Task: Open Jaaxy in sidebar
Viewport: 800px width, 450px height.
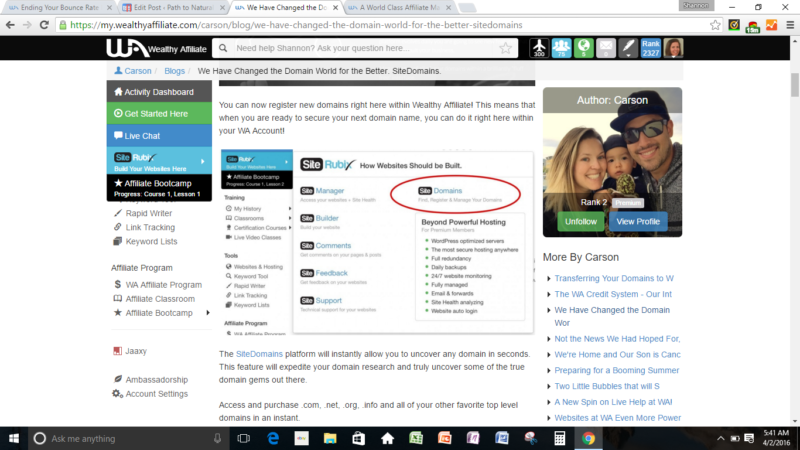Action: point(136,351)
